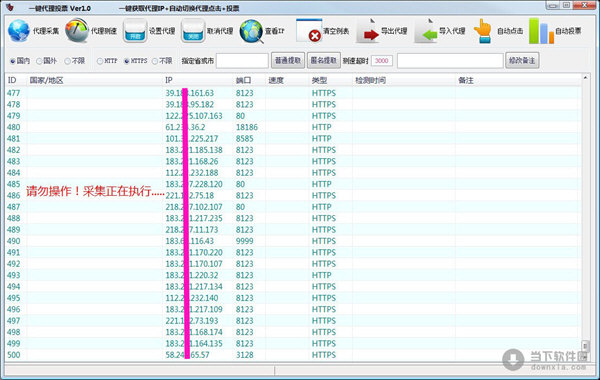Focus the 指定省或市 input field
600x380 pixels.
tap(242, 61)
